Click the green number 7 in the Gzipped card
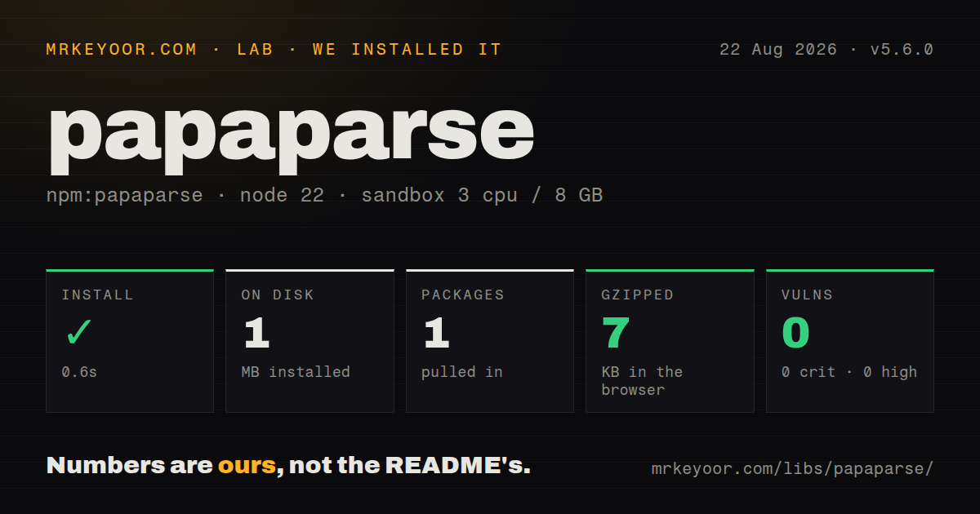 [616, 333]
